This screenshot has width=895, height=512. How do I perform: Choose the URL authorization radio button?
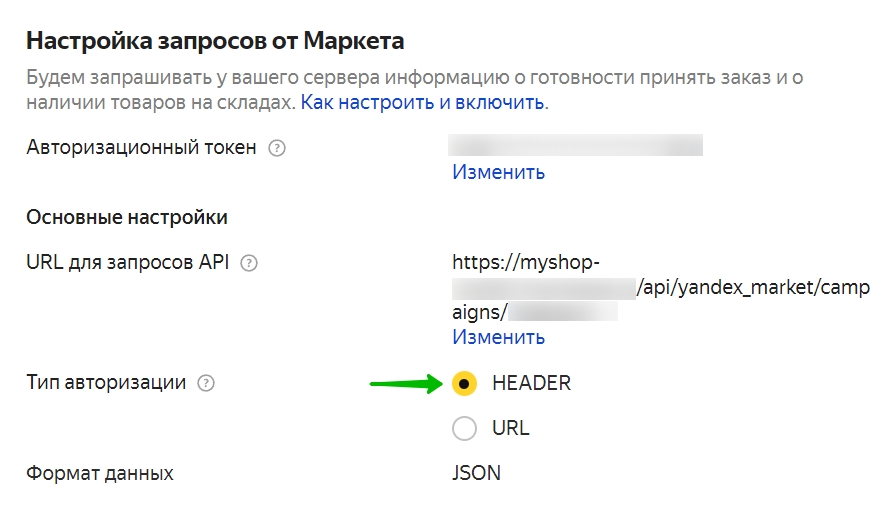pyautogui.click(x=465, y=429)
